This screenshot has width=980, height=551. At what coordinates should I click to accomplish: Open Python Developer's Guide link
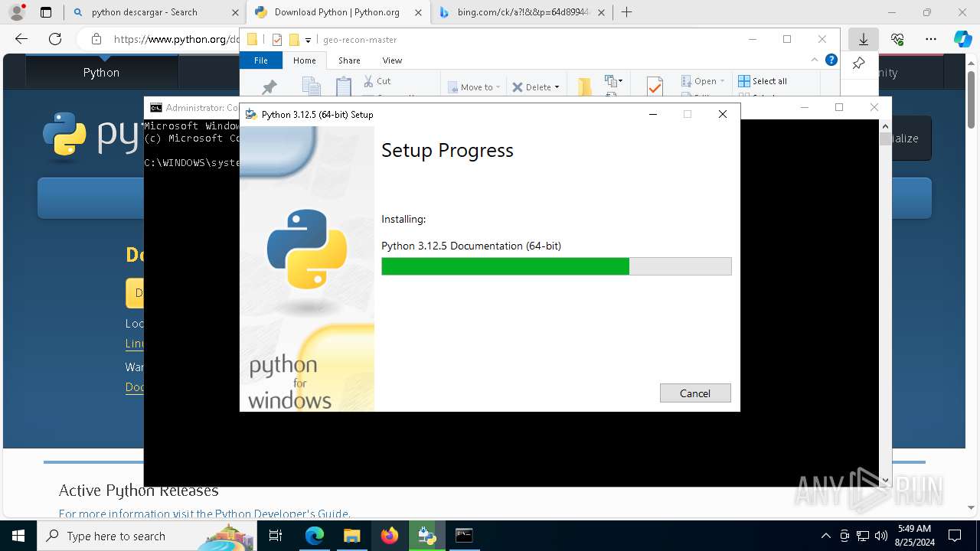tap(282, 514)
